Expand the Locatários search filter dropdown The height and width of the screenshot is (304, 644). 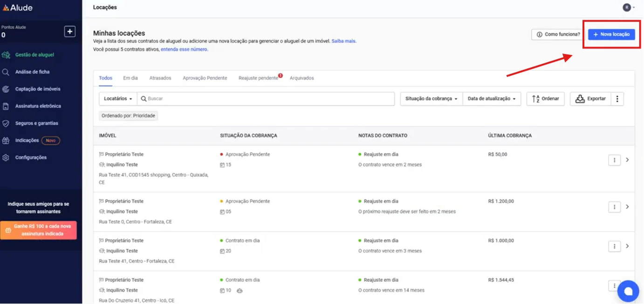118,99
